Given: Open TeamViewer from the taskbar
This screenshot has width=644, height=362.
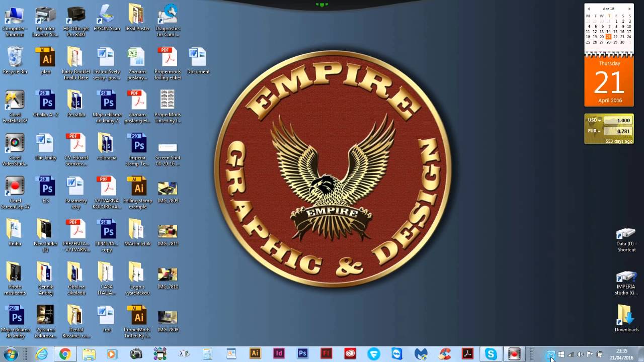Looking at the screenshot, I should click(397, 354).
